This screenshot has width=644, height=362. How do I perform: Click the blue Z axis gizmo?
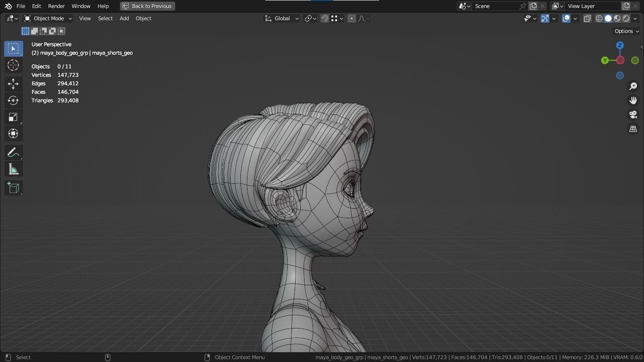click(x=620, y=45)
